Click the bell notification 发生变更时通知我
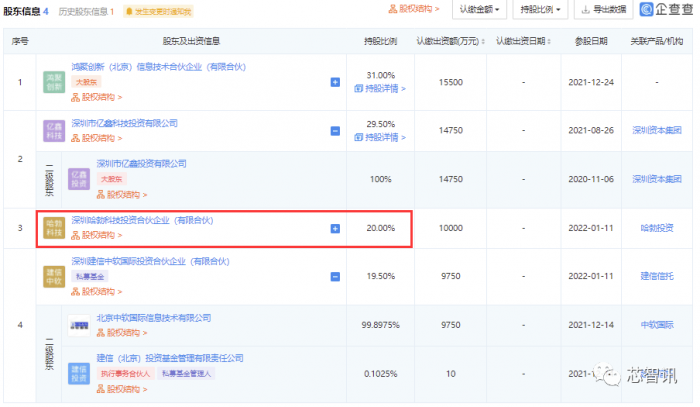This screenshot has width=700, height=407. click(x=158, y=11)
